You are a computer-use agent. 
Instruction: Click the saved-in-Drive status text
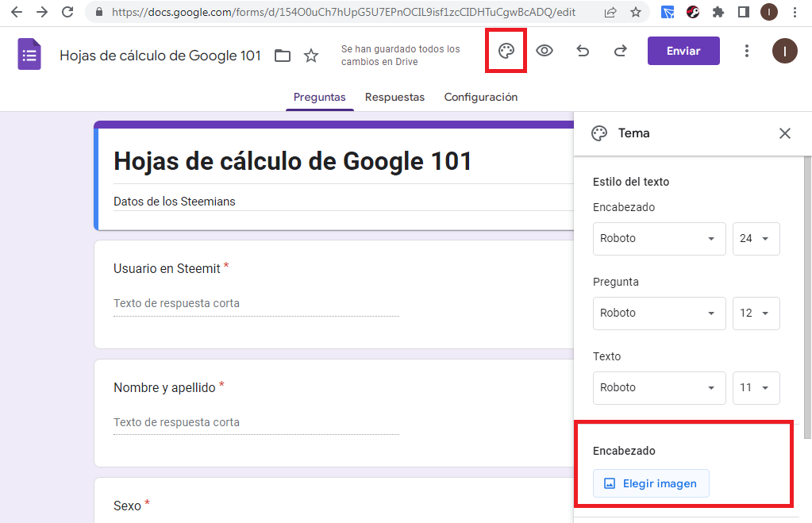pyautogui.click(x=400, y=55)
